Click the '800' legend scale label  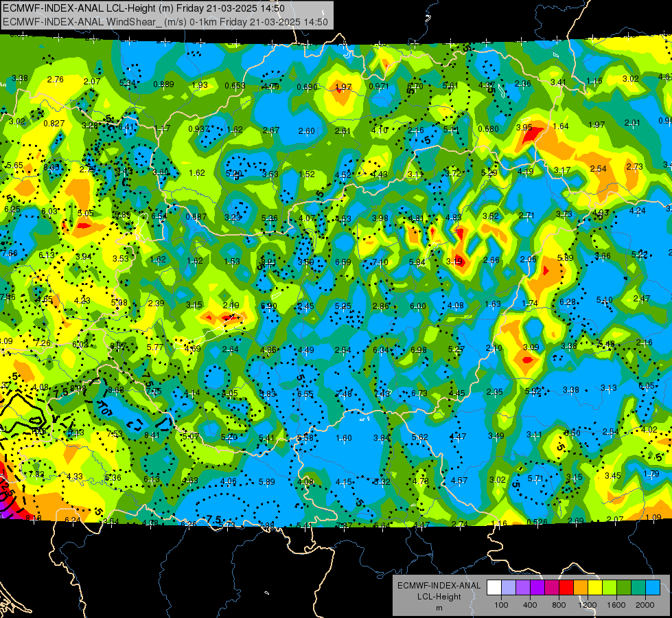click(x=559, y=605)
